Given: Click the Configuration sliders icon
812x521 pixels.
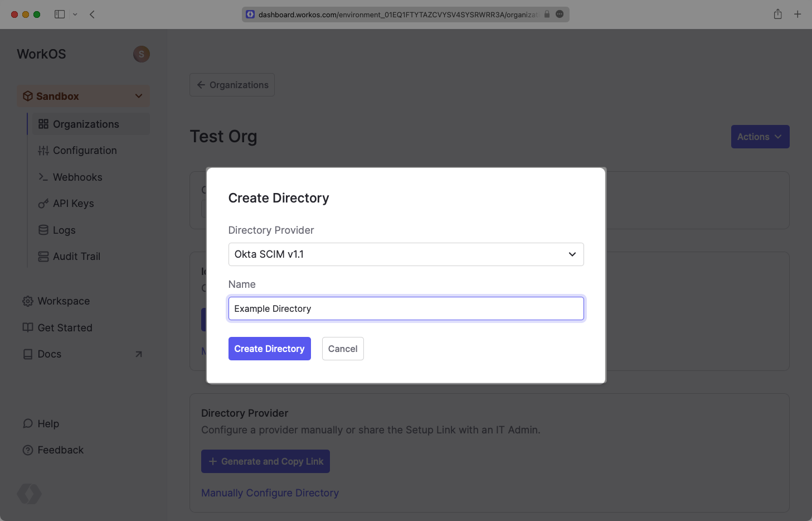Looking at the screenshot, I should [x=43, y=151].
